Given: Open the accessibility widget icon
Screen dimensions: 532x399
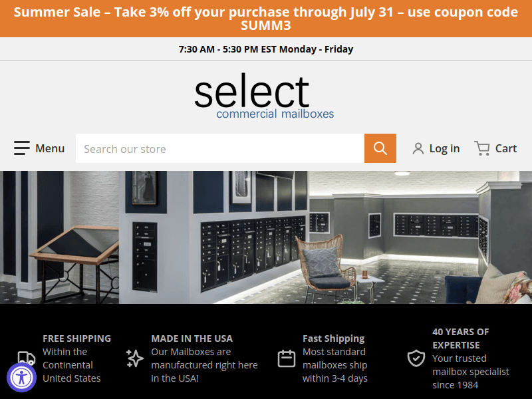Looking at the screenshot, I should [22, 378].
